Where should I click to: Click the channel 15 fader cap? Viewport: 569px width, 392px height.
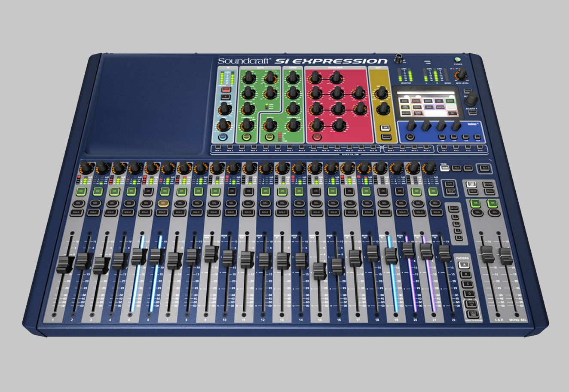pyautogui.click(x=319, y=270)
